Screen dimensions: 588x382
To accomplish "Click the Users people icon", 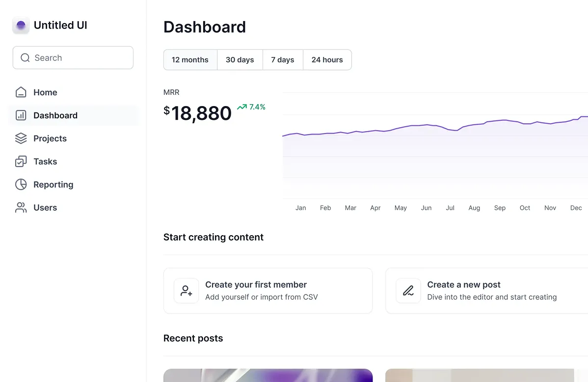I will coord(21,208).
